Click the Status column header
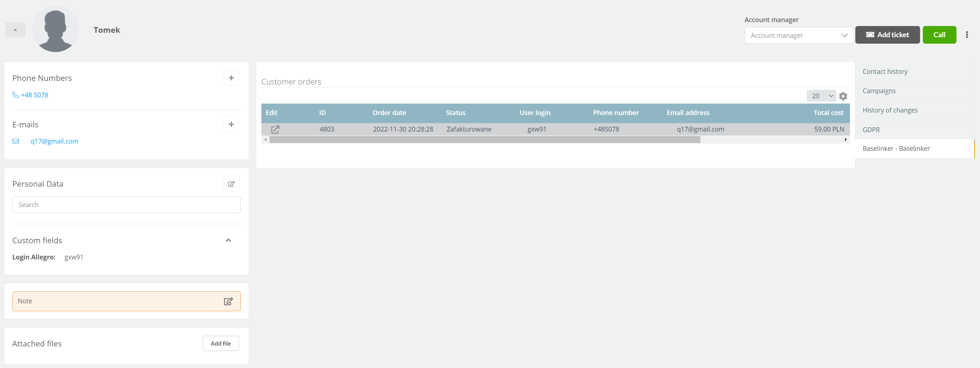This screenshot has height=368, width=980. point(455,113)
